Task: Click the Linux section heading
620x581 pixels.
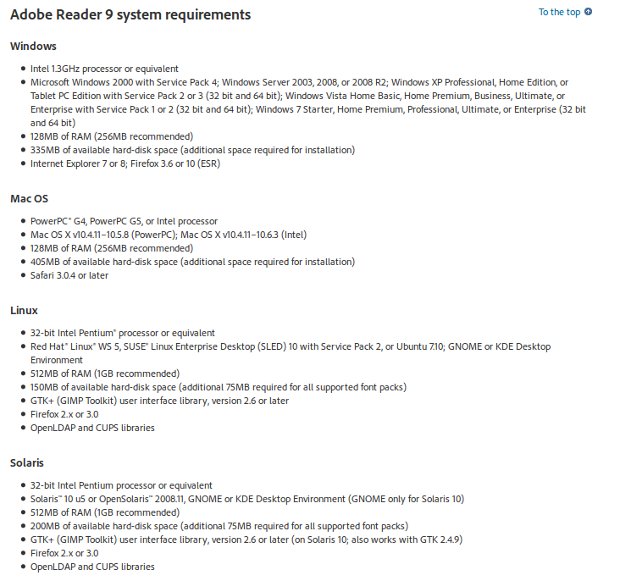Action: (x=24, y=310)
